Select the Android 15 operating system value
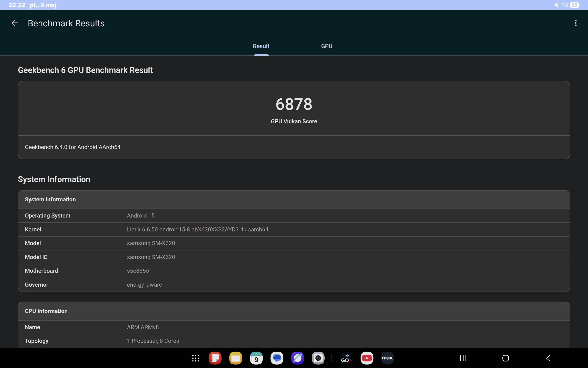This screenshot has width=588, height=368. 141,216
